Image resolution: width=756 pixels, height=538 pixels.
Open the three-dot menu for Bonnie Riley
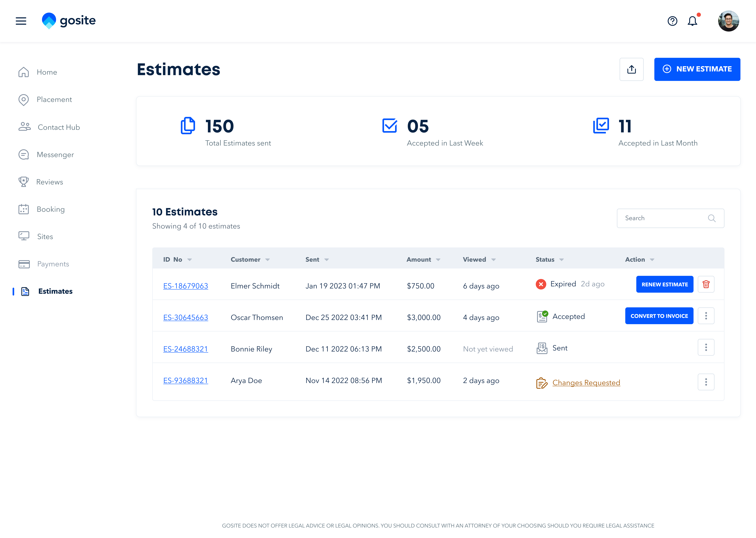[706, 347]
